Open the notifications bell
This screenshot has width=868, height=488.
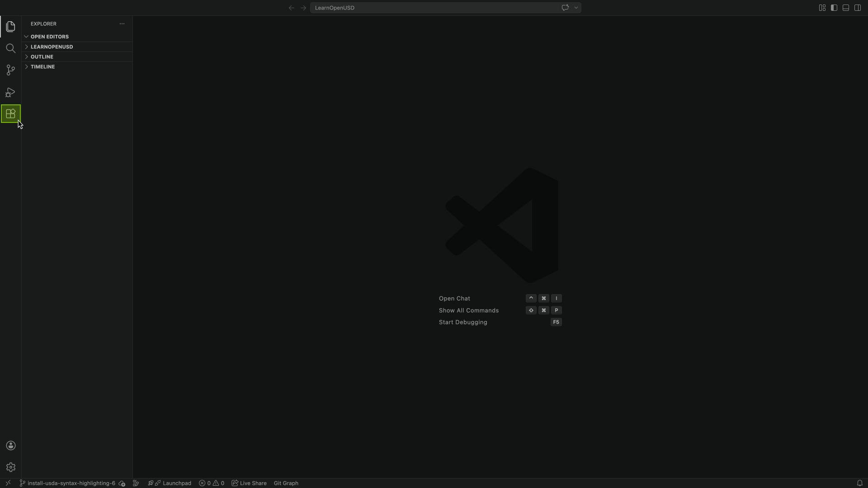pyautogui.click(x=860, y=483)
